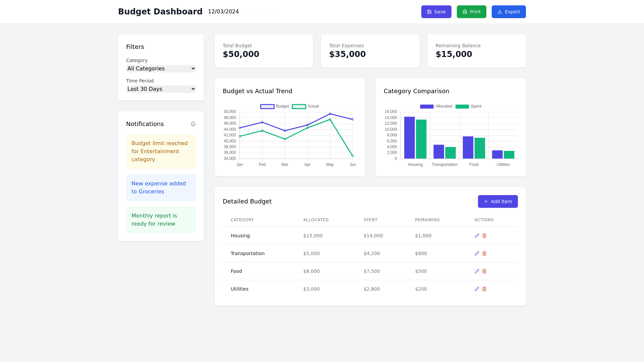This screenshot has width=644, height=362.
Task: Click the date field showing 12/03/2024
Action: [241, 12]
